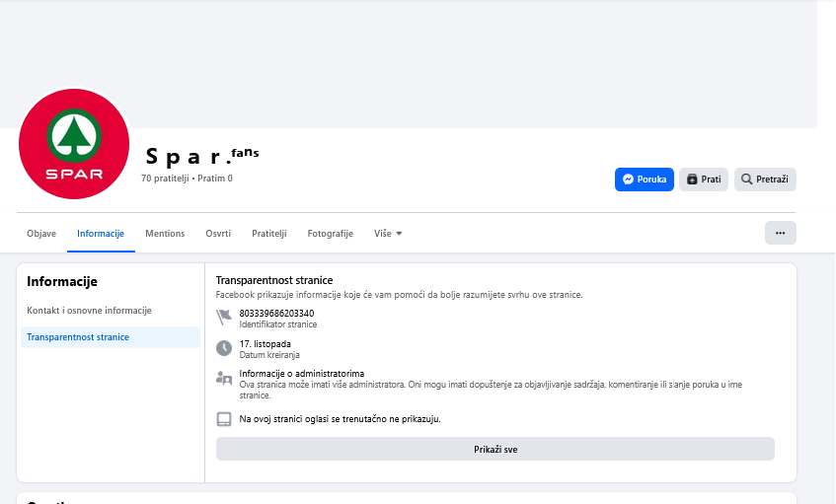Open the three-dots more options menu

[780, 233]
